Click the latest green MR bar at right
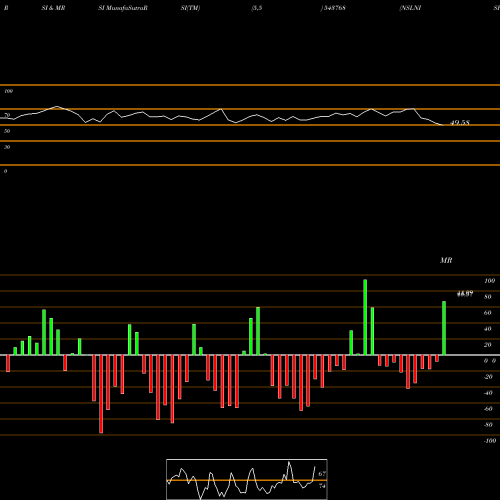The height and width of the screenshot is (500, 500). point(444,328)
